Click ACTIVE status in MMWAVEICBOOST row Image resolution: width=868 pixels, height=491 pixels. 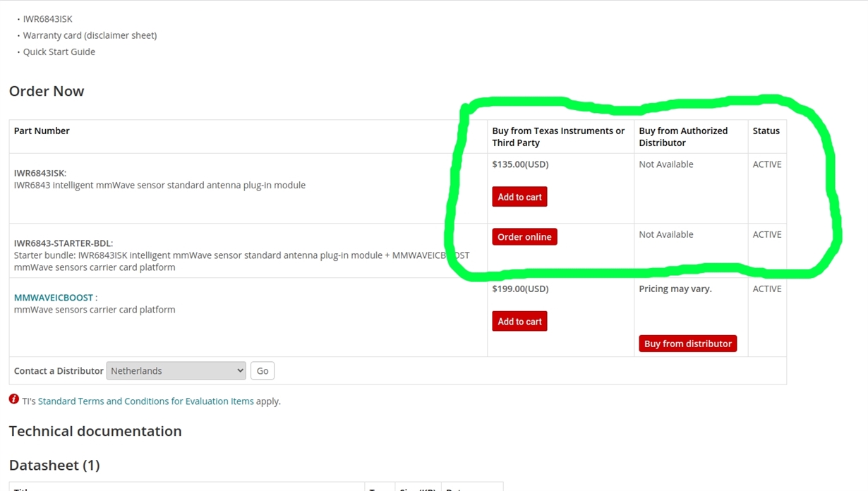pos(767,289)
